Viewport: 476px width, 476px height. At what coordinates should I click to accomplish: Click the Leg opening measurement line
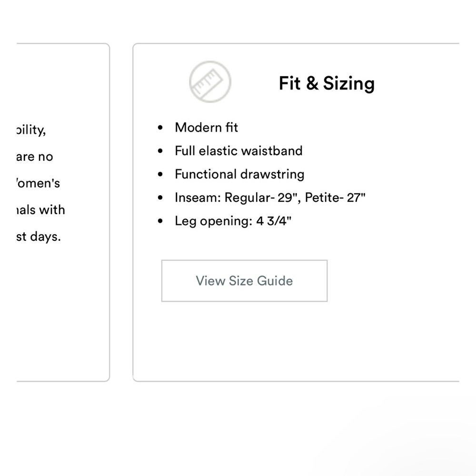click(x=233, y=221)
